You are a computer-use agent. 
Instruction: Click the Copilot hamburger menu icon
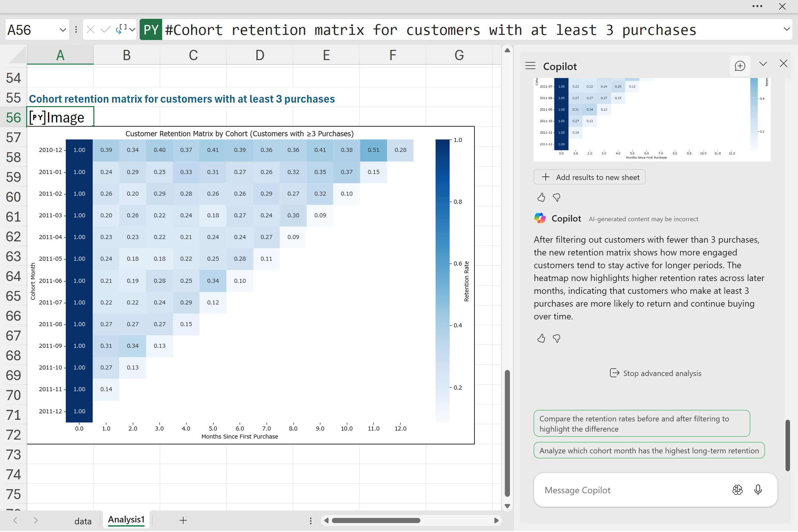click(x=530, y=66)
